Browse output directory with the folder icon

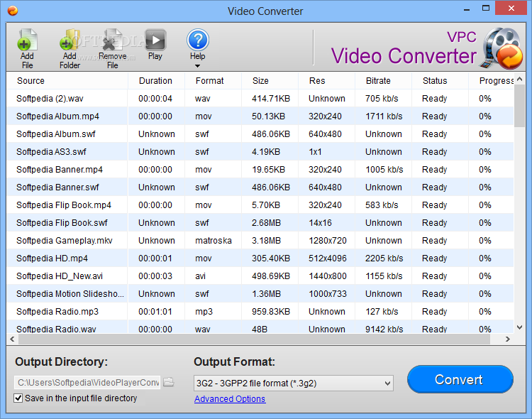168,382
